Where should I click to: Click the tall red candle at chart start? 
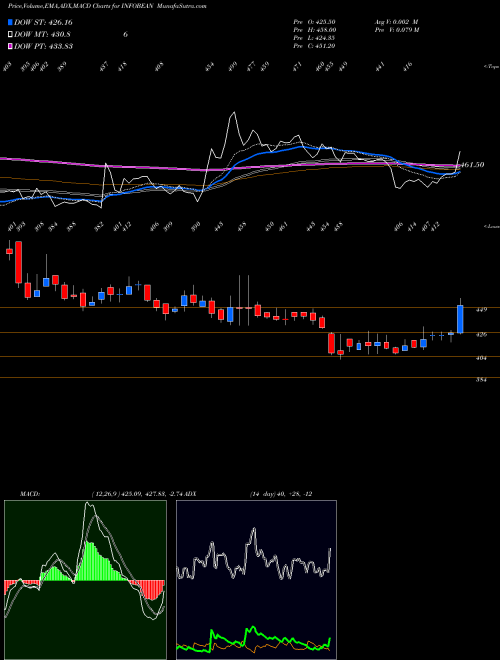point(19,262)
